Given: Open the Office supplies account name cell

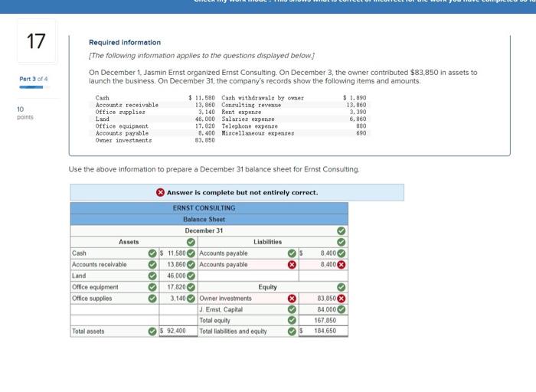Looking at the screenshot, I should coord(115,299).
